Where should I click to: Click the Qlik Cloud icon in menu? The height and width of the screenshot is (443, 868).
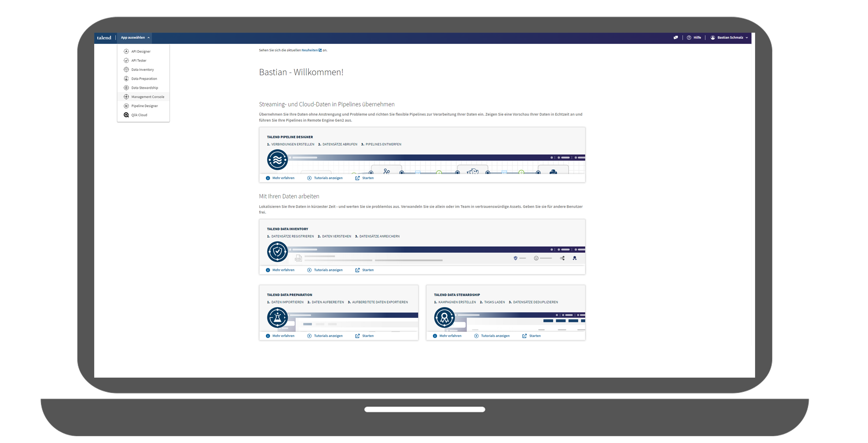pyautogui.click(x=125, y=115)
